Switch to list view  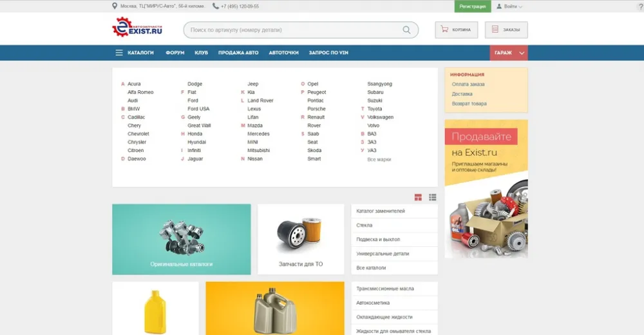(433, 197)
